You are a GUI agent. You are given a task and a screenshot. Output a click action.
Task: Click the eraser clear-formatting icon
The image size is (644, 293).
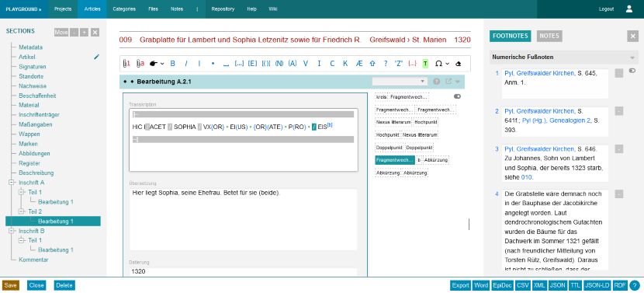click(x=459, y=64)
